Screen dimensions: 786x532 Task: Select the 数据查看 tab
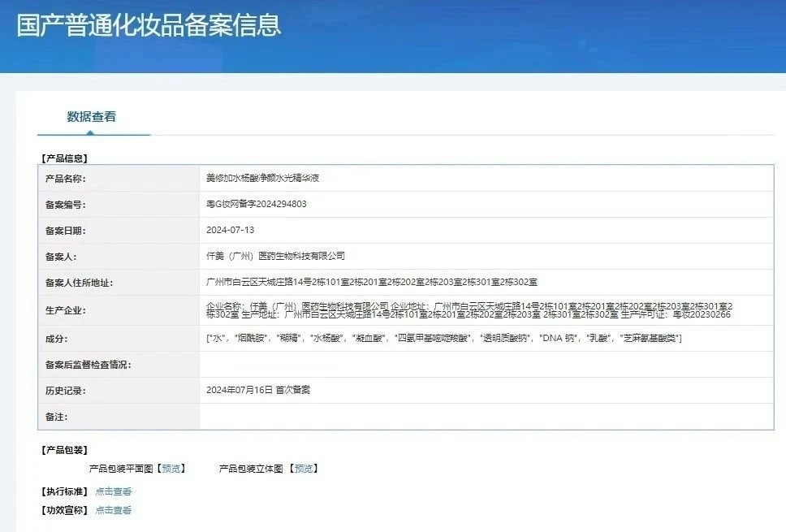92,117
